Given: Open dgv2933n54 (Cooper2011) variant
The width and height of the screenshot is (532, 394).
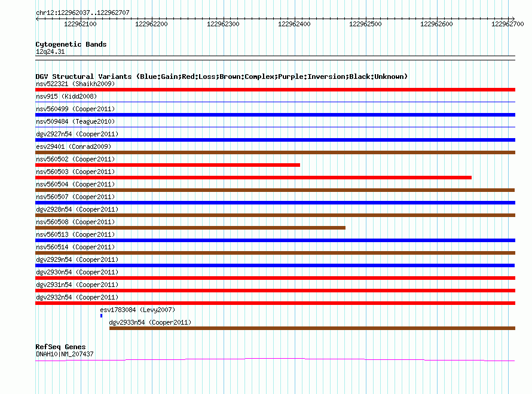Looking at the screenshot, I should pos(150,322).
